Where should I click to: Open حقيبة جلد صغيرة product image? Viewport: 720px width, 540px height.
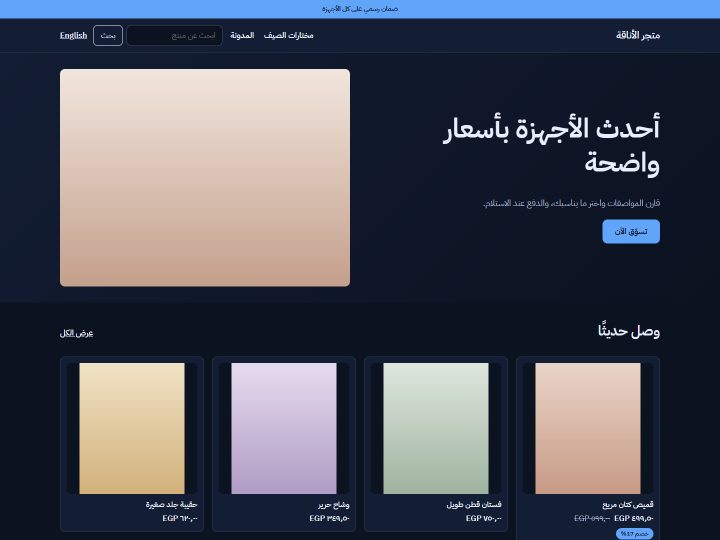click(132, 428)
